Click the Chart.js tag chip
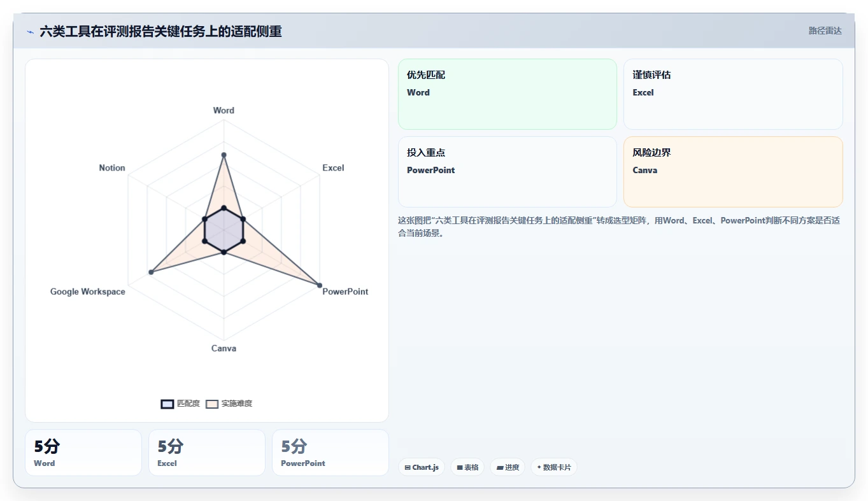This screenshot has width=868, height=501. pos(422,467)
